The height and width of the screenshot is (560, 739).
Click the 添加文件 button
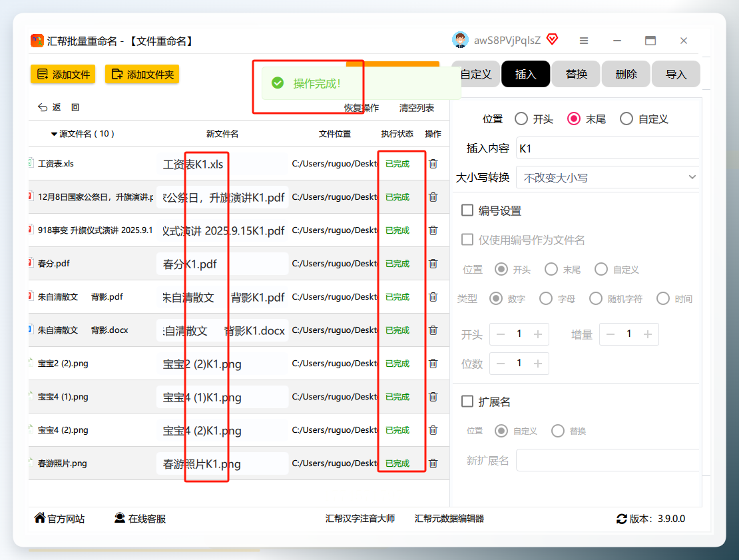click(x=63, y=75)
